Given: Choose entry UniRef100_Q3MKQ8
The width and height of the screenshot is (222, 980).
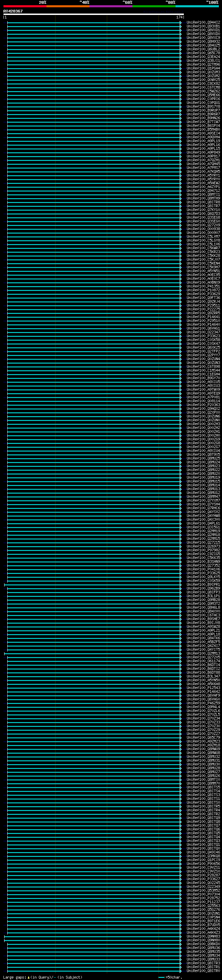Looking at the screenshot, I should (x=203, y=856).
